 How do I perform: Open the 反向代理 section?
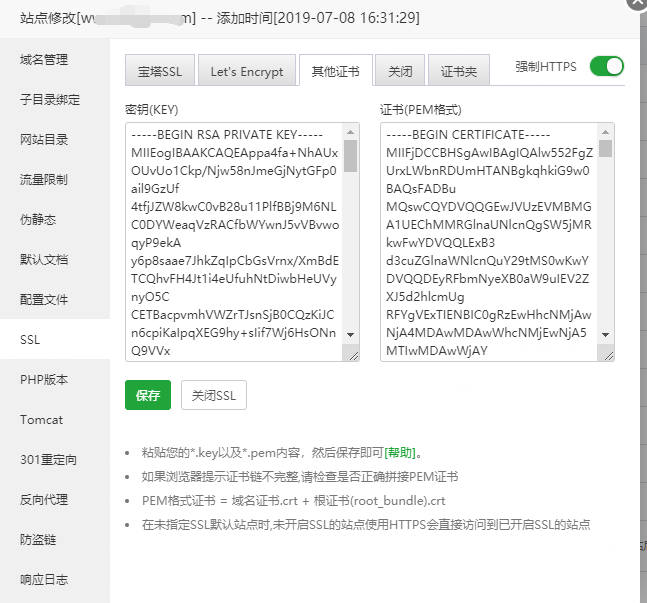(44, 500)
